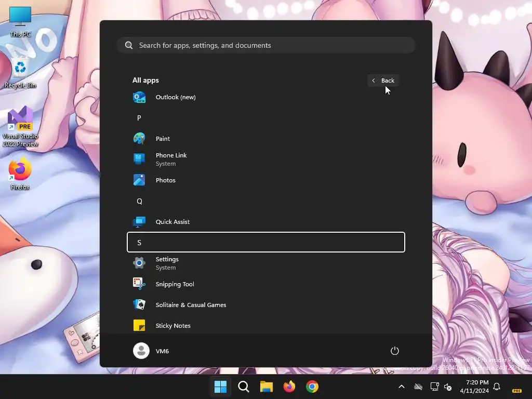
Task: Open clock showing 7:20 PM
Action: click(474, 387)
